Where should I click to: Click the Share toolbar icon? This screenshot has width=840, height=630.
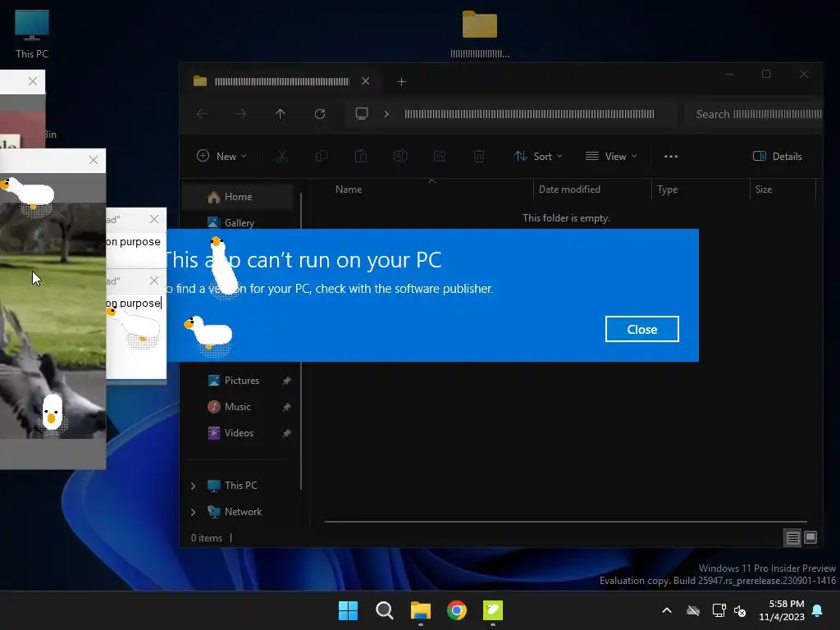tap(440, 157)
